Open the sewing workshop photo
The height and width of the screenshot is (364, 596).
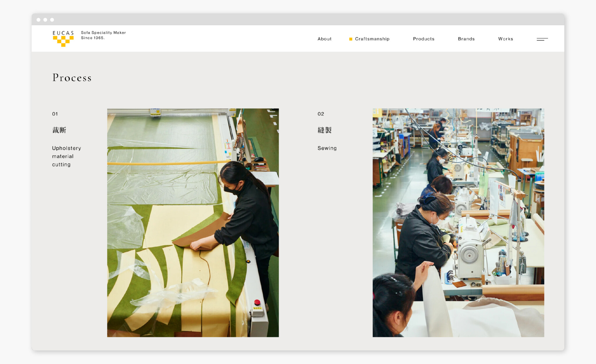point(458,223)
